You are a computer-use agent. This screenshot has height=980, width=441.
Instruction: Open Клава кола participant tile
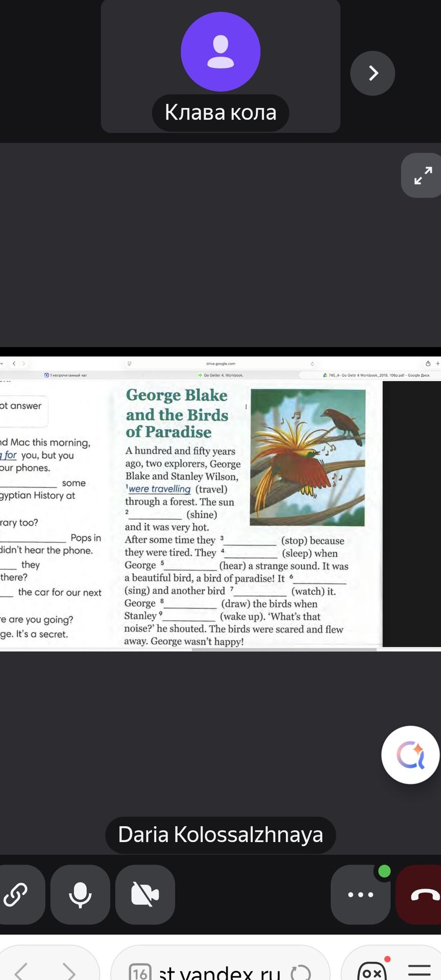[220, 66]
